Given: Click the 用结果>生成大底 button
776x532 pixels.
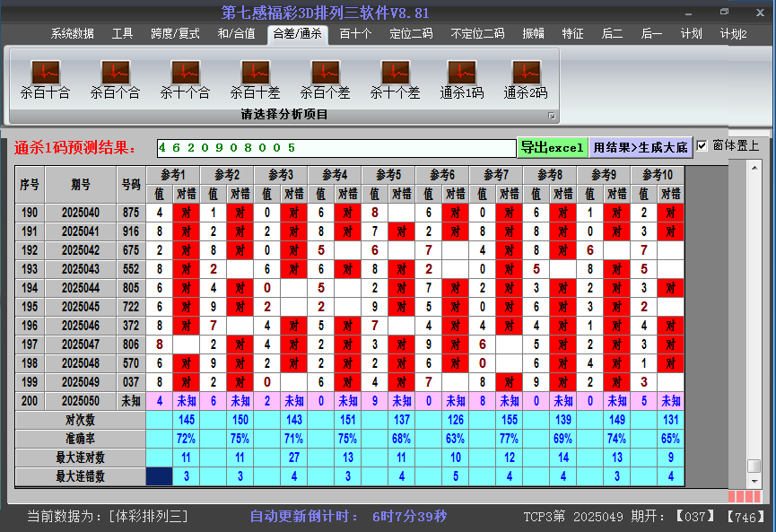Looking at the screenshot, I should tap(641, 147).
